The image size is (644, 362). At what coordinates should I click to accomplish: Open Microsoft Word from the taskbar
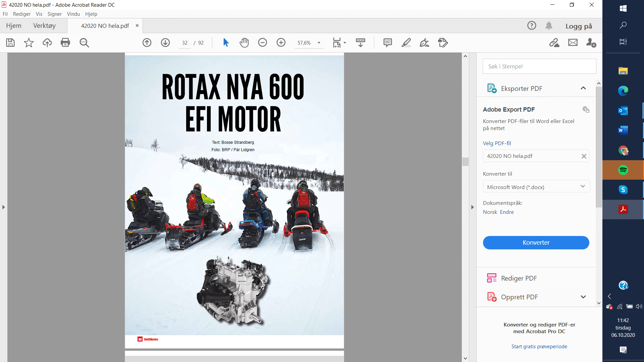pos(623,130)
